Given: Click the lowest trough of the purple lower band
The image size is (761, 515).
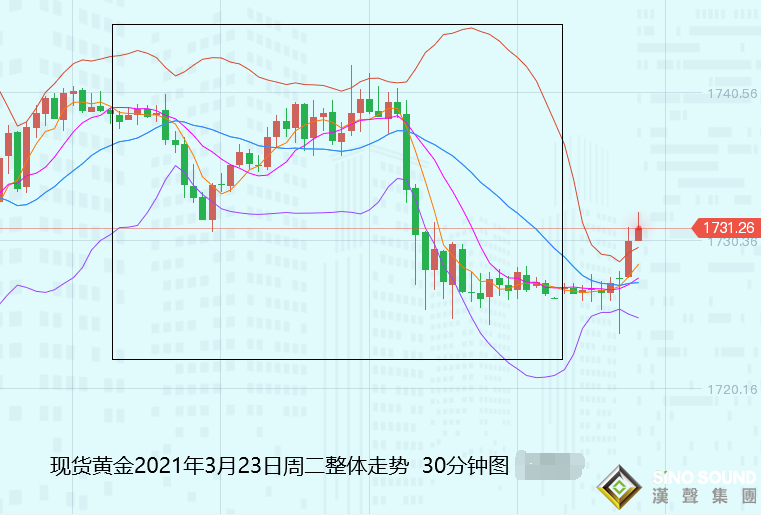Looking at the screenshot, I should tap(541, 377).
